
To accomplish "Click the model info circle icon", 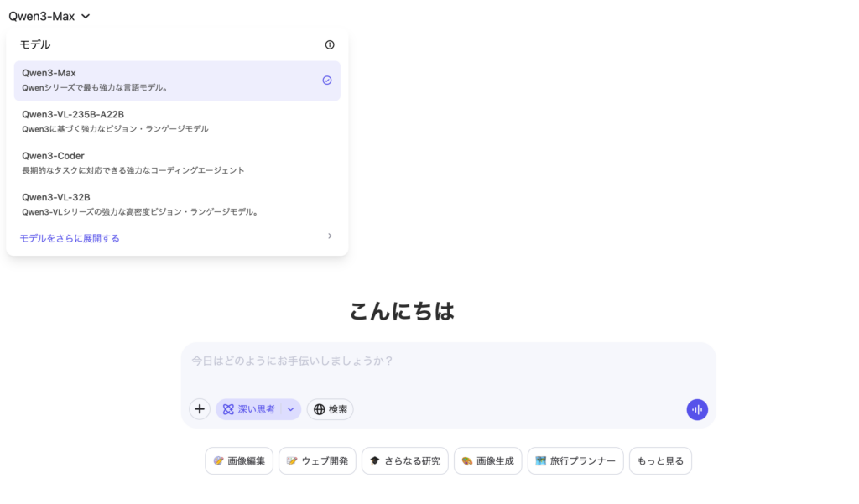I will (330, 45).
